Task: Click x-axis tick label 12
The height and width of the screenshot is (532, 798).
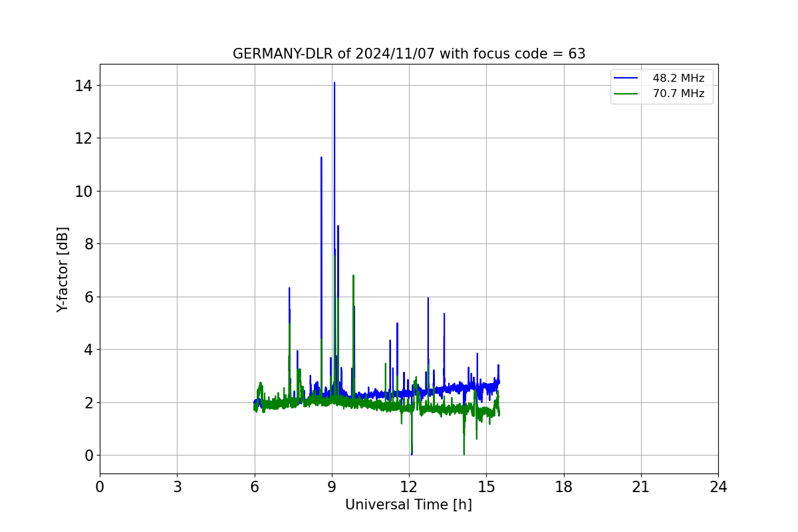Action: pyautogui.click(x=409, y=487)
